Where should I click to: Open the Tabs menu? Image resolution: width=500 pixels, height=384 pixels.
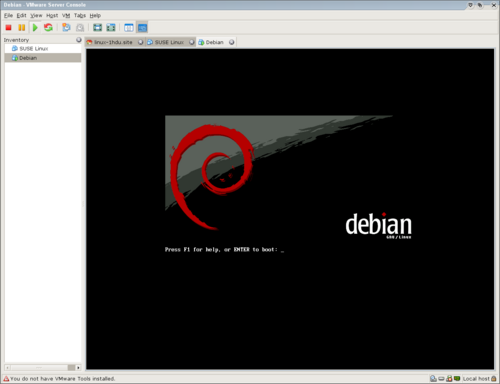coord(80,15)
